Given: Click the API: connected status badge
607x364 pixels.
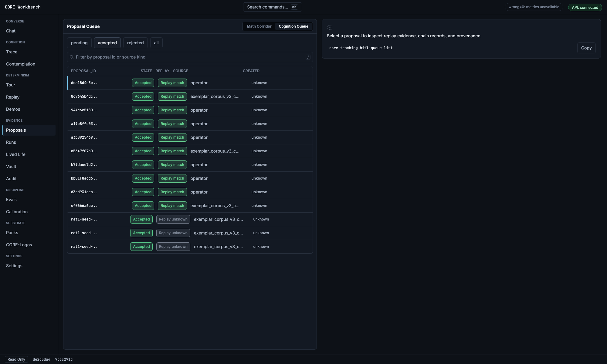Looking at the screenshot, I should click(x=585, y=7).
